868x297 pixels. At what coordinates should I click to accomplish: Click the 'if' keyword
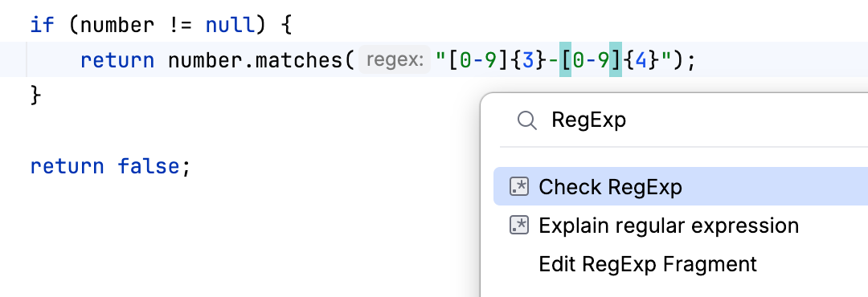click(42, 26)
